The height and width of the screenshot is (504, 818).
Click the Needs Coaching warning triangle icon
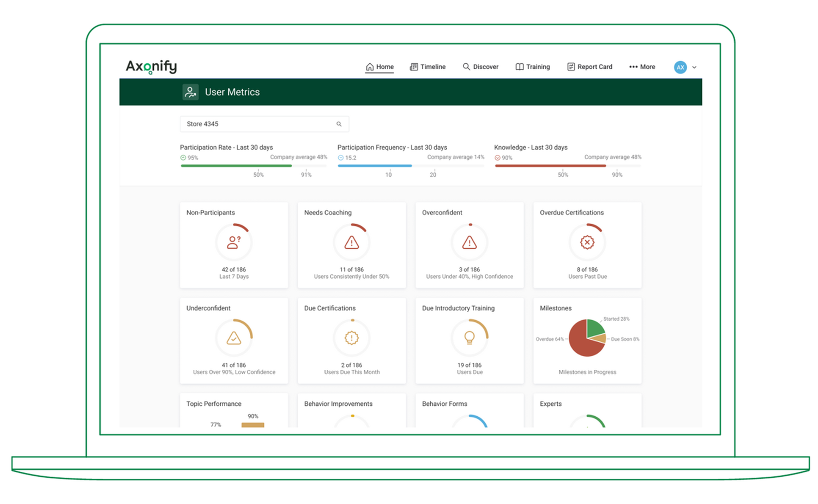tap(352, 242)
